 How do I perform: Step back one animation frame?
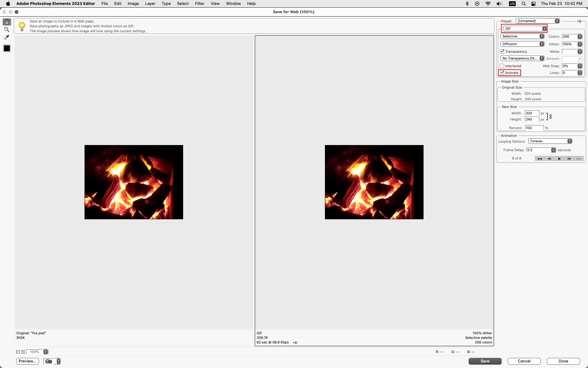click(x=549, y=159)
